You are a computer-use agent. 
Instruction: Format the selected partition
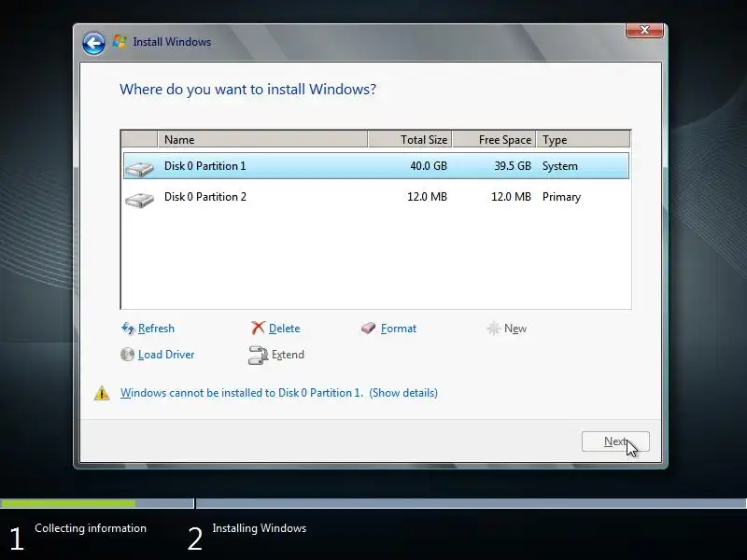point(399,329)
